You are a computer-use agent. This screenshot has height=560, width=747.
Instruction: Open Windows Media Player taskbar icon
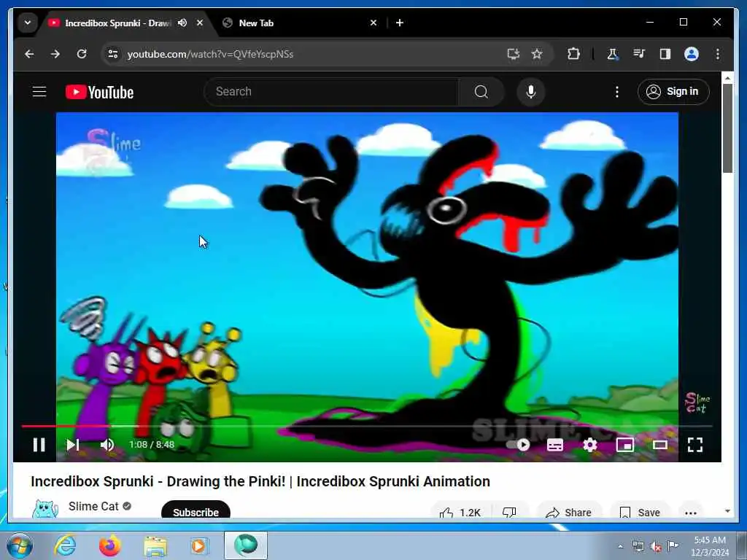tap(200, 545)
